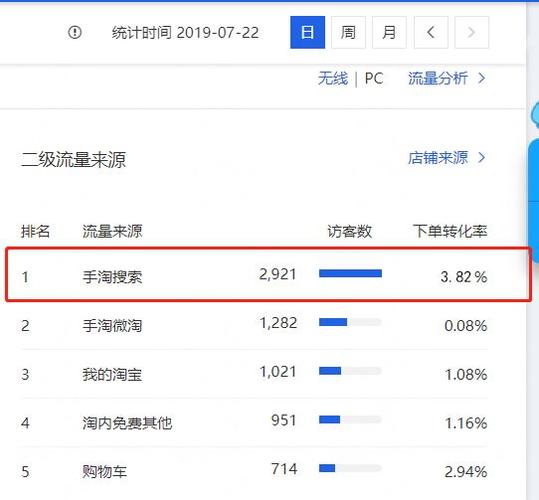Screen dimensions: 539x500
Task: Click visitor count 2,921
Action: pos(278,274)
